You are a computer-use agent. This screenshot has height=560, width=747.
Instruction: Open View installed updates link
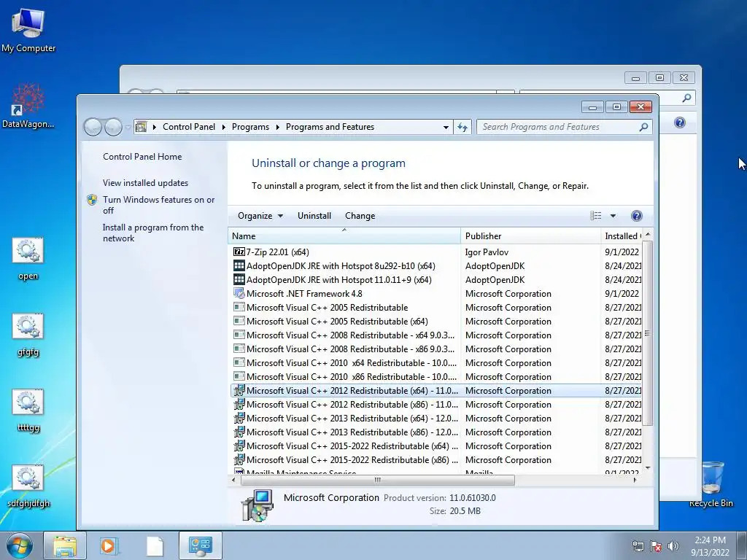[145, 183]
